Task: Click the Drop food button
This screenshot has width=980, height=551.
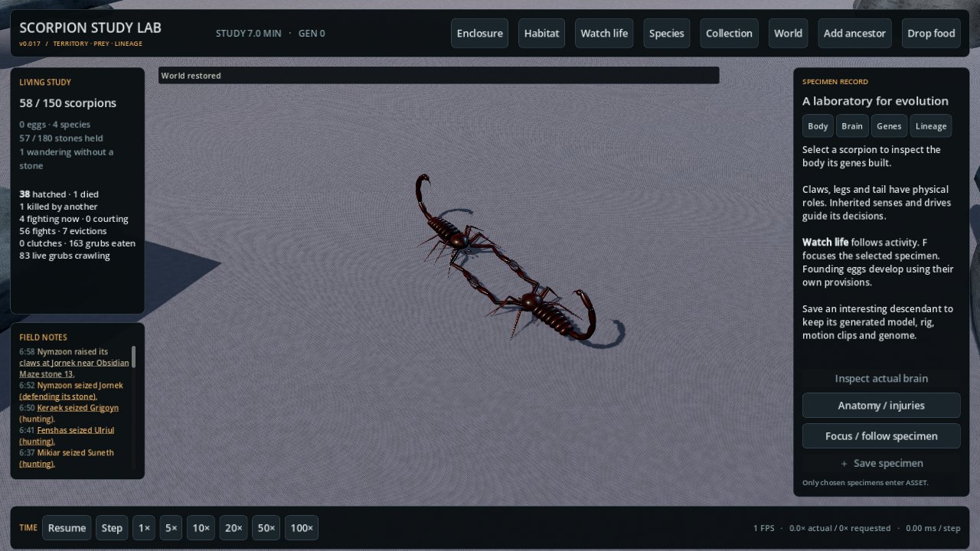Action: pos(931,34)
